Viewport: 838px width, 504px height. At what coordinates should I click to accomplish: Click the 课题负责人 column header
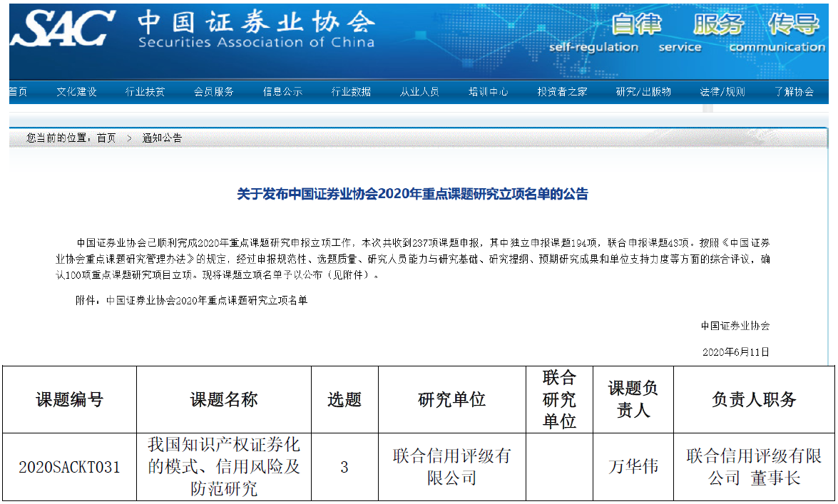coord(633,399)
